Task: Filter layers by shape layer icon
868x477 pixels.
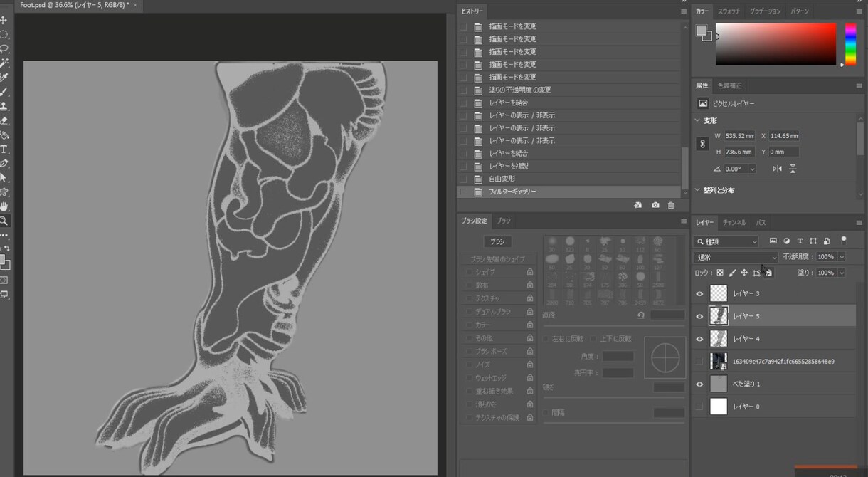Action: point(813,241)
